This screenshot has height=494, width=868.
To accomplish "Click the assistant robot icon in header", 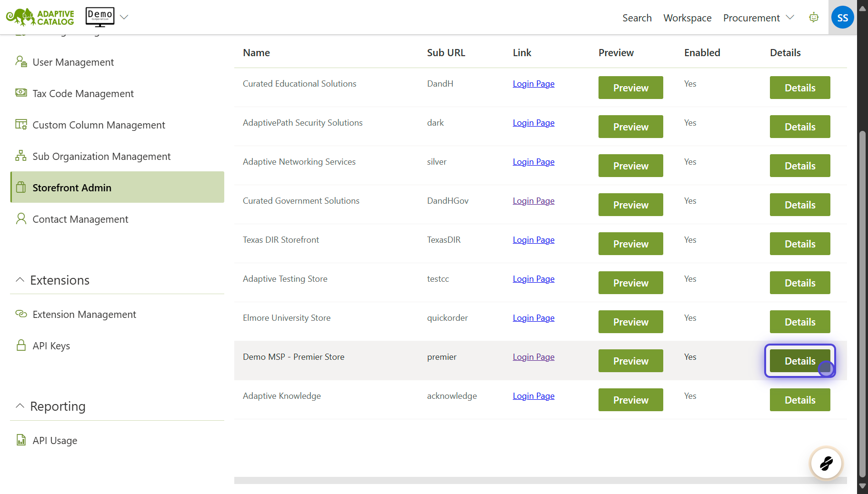I will pyautogui.click(x=814, y=18).
